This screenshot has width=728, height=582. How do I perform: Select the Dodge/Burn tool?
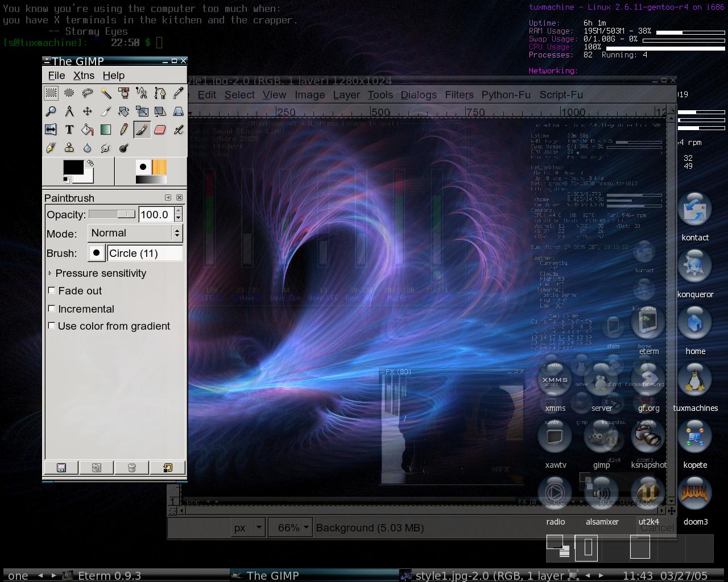pyautogui.click(x=124, y=148)
